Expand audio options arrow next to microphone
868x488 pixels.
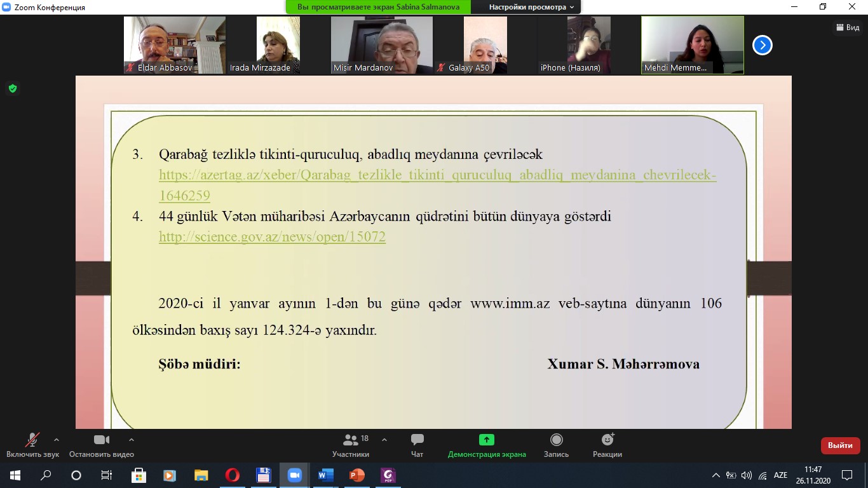pos(57,439)
